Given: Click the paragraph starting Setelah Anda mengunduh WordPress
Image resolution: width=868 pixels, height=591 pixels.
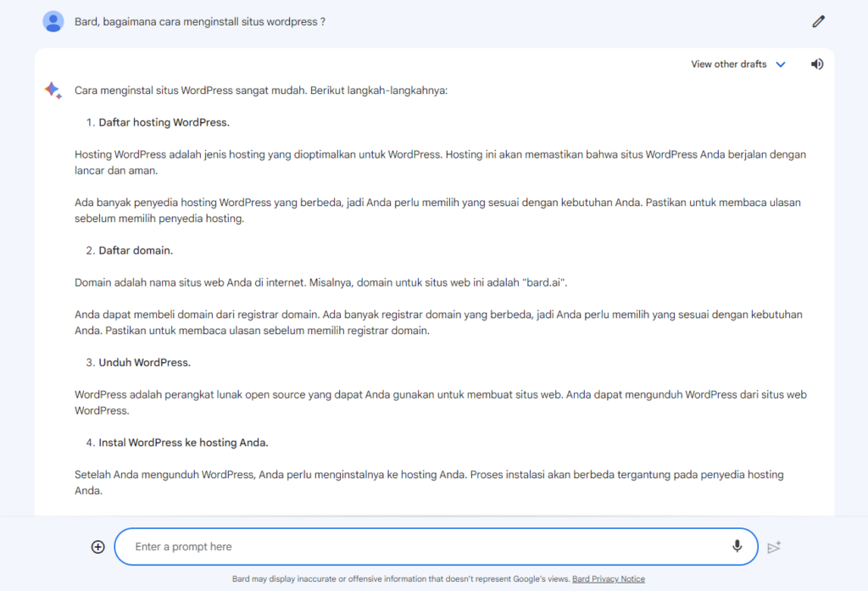Looking at the screenshot, I should [x=429, y=482].
